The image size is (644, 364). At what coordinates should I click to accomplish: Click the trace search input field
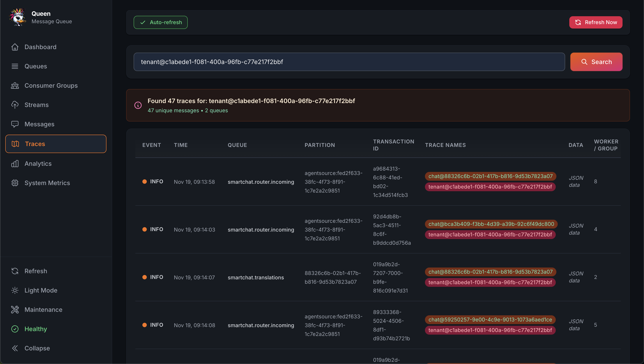tap(349, 62)
